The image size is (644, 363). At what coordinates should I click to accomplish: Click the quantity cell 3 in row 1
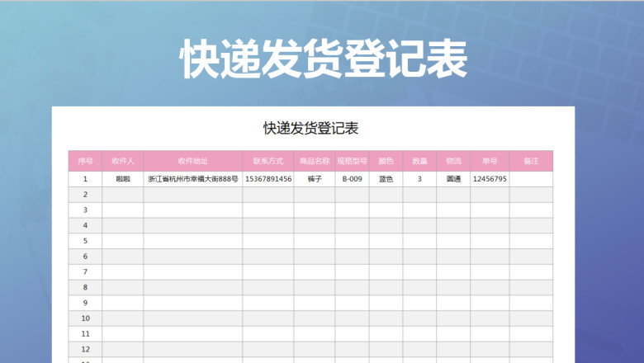pos(419,179)
